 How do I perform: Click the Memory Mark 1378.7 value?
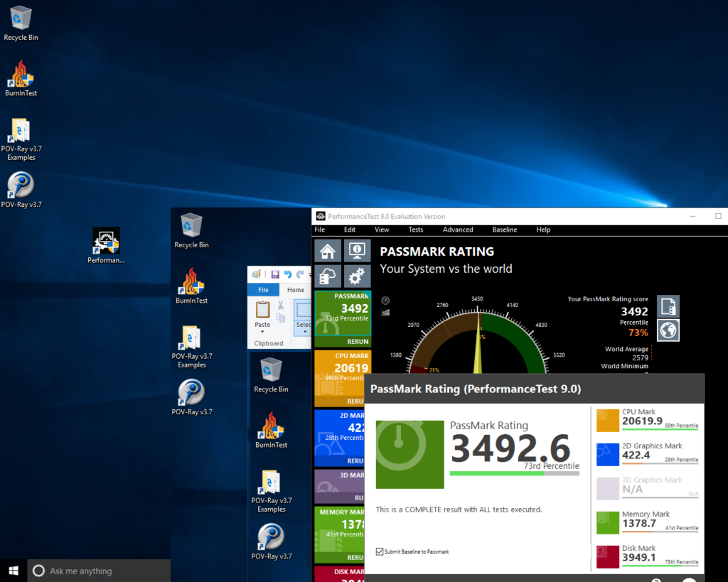[x=639, y=523]
